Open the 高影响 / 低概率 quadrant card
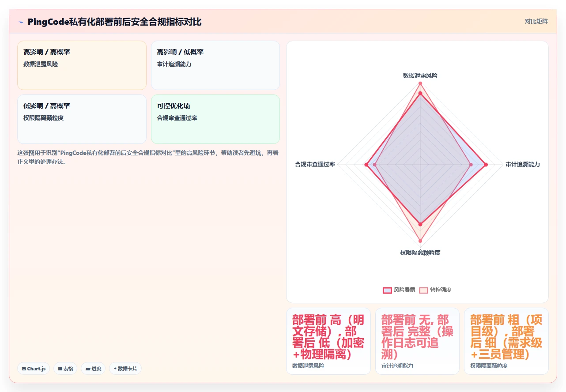This screenshot has height=392, width=566. pyautogui.click(x=215, y=65)
